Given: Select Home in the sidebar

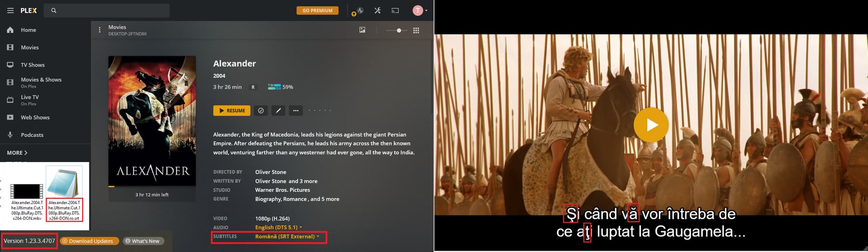Looking at the screenshot, I should click(28, 30).
